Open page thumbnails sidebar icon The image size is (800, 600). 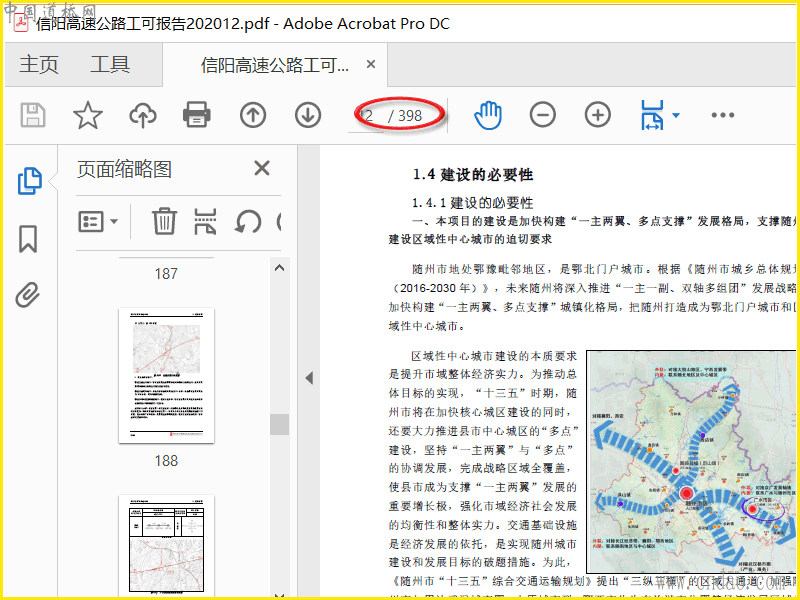[x=30, y=181]
